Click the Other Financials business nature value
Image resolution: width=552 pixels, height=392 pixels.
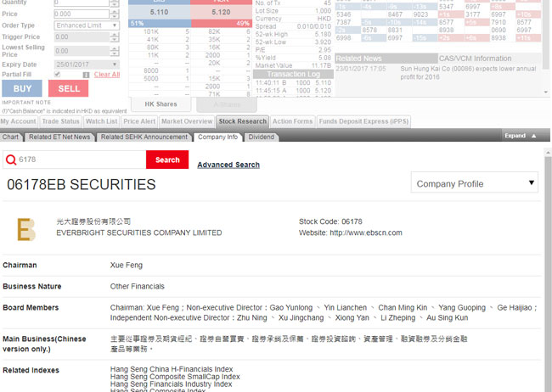138,287
